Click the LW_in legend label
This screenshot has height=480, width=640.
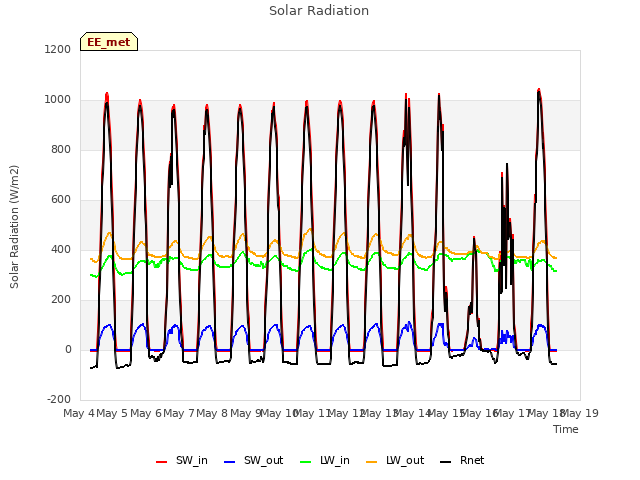click(335, 460)
